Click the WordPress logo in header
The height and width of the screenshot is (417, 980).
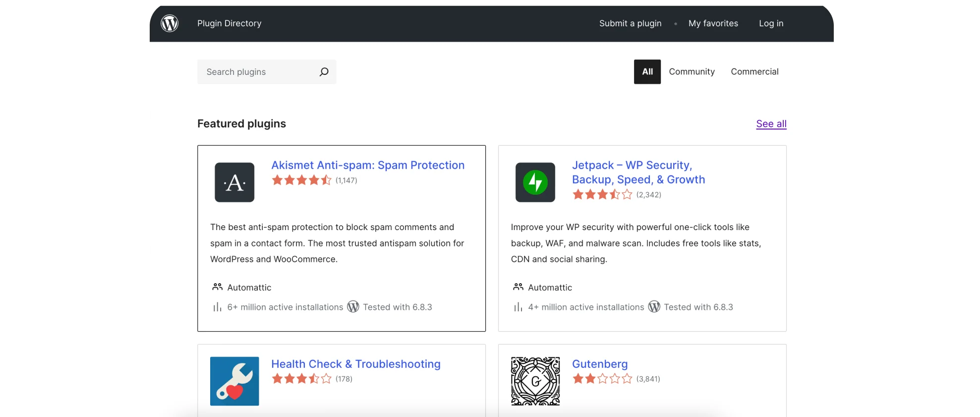point(170,23)
